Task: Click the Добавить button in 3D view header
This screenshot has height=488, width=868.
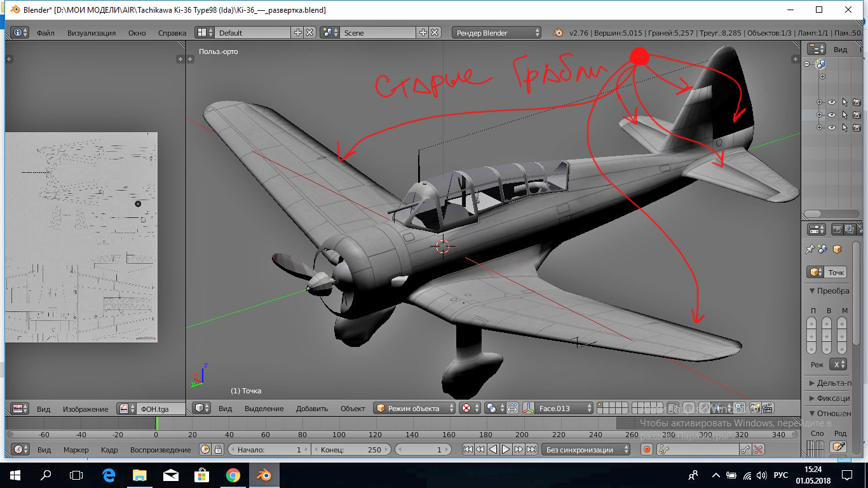Action: click(311, 409)
